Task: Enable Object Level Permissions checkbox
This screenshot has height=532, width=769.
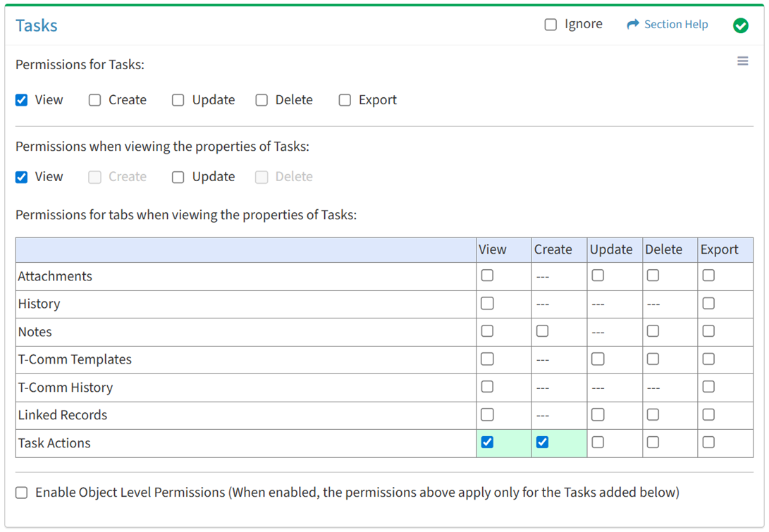Action: click(22, 493)
